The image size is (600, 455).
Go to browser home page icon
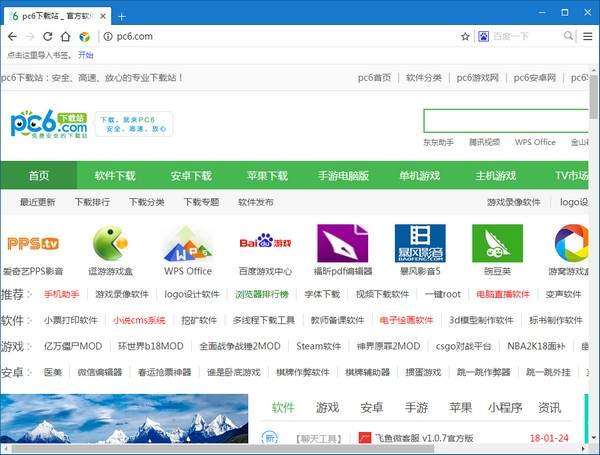pos(65,36)
